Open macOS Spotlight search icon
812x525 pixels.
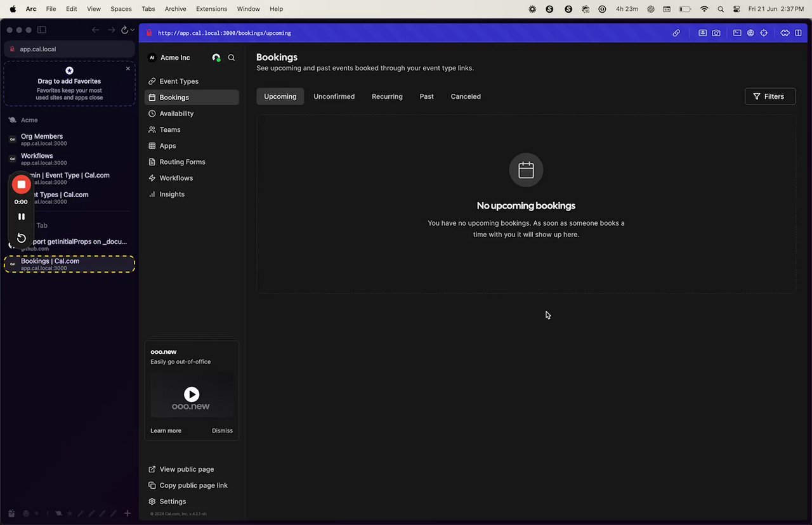pyautogui.click(x=721, y=9)
